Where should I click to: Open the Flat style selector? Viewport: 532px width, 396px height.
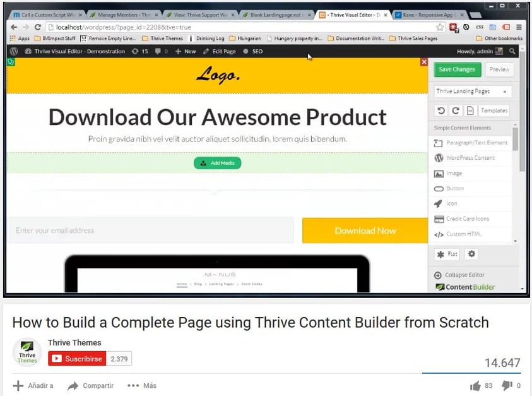click(447, 254)
